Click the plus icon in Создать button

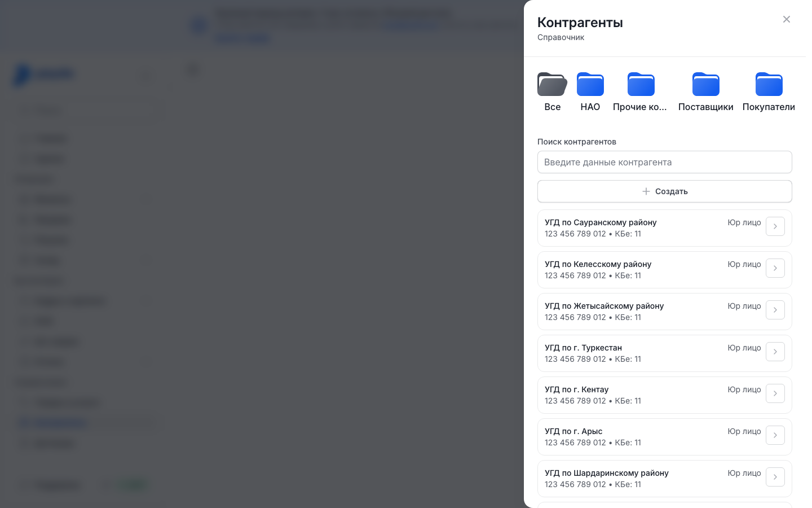coord(646,191)
